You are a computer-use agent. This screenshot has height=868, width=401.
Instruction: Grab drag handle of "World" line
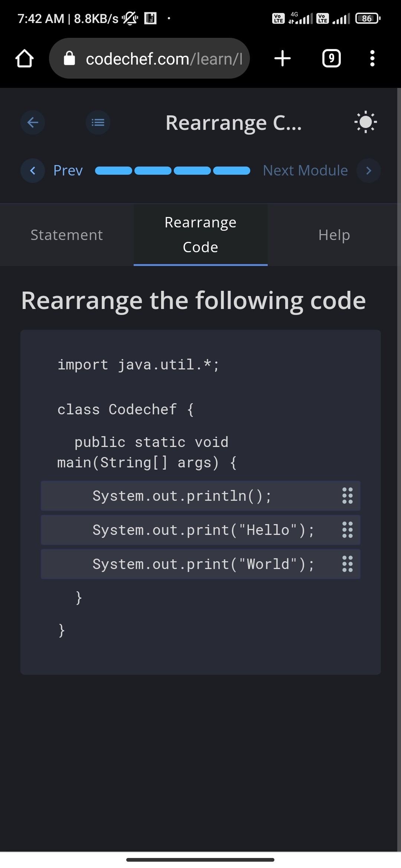(x=348, y=564)
